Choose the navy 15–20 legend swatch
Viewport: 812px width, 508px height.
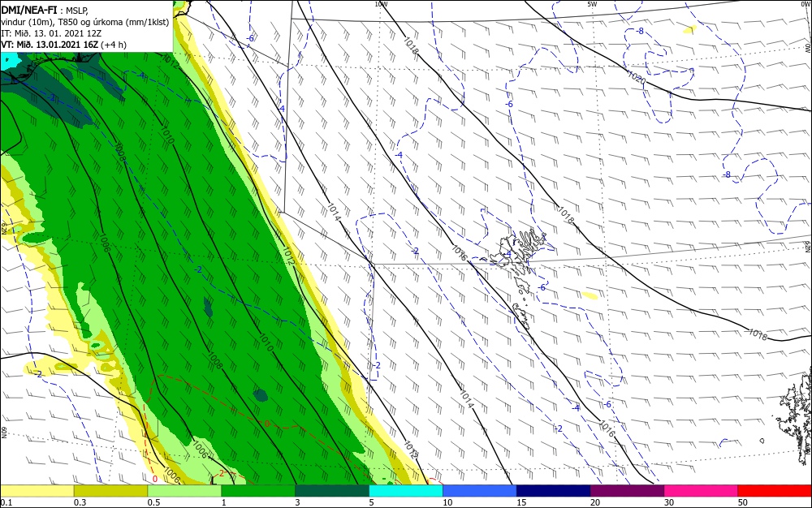tap(553, 490)
